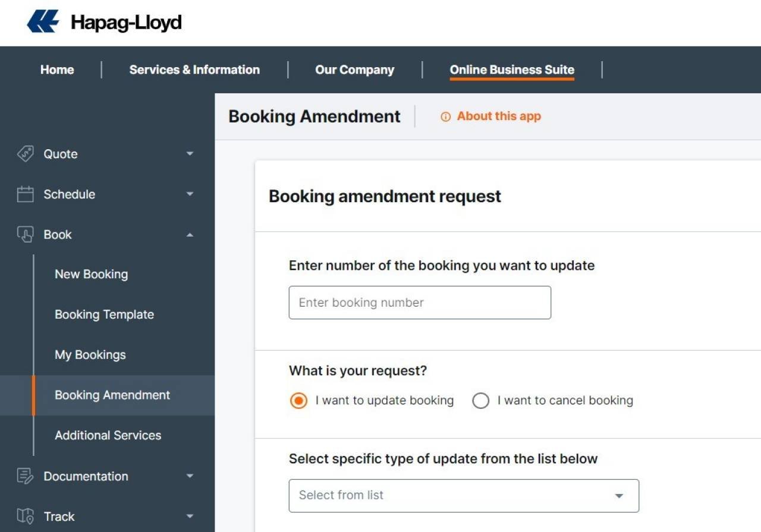
Task: Expand the Documentation sidebar section
Action: point(189,476)
